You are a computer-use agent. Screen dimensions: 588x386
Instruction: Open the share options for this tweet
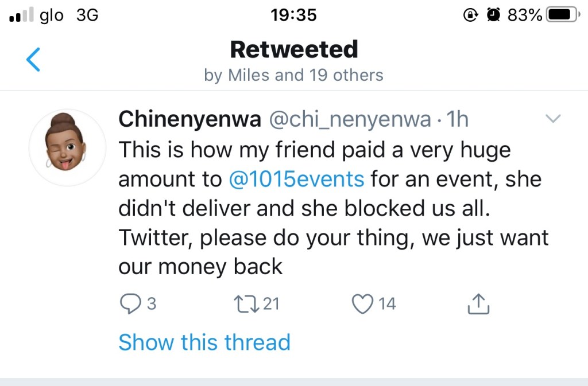coord(478,303)
